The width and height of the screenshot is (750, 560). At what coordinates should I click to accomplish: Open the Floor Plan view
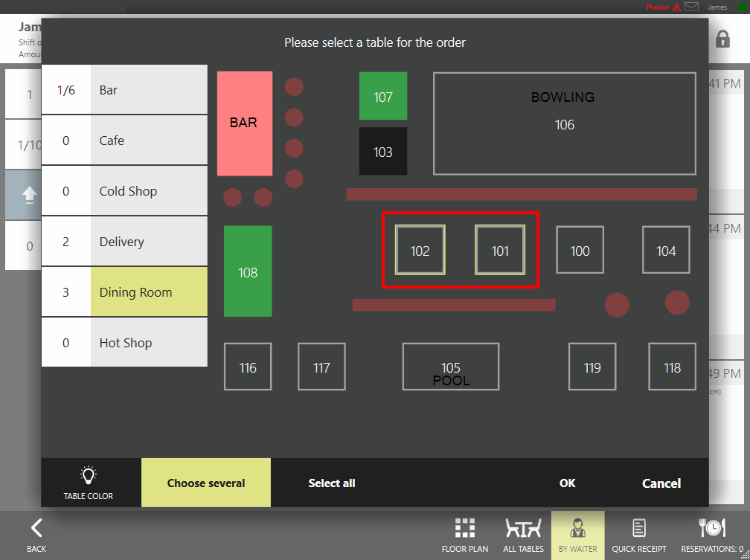tap(465, 535)
